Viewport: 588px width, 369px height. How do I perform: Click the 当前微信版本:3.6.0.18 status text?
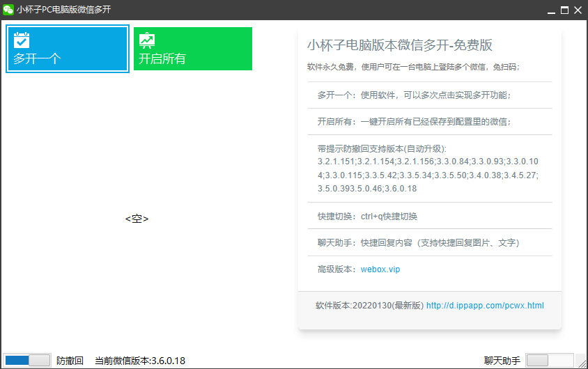[x=140, y=361]
